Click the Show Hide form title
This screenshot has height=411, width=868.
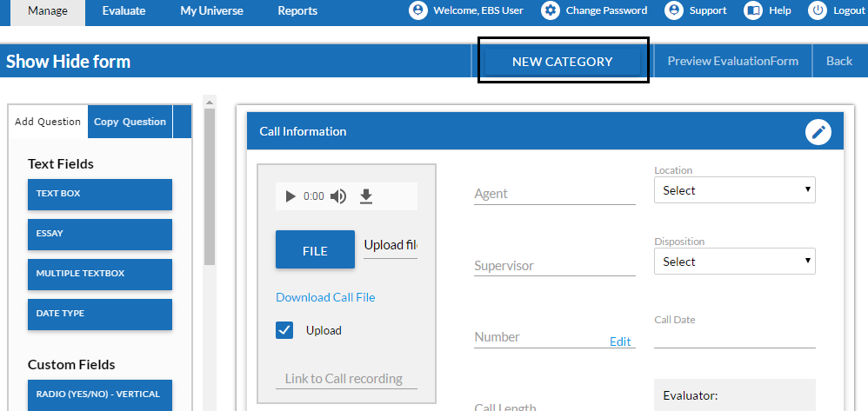(68, 62)
